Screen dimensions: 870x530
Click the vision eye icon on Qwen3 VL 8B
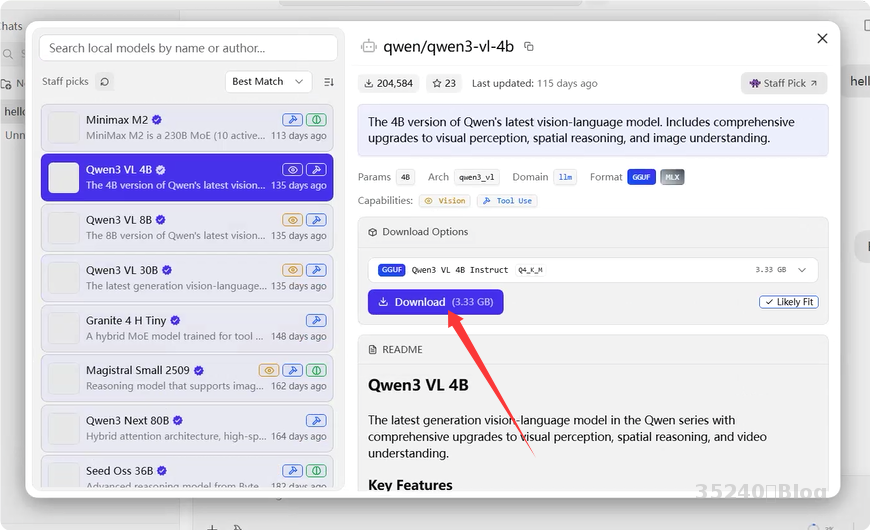(292, 220)
